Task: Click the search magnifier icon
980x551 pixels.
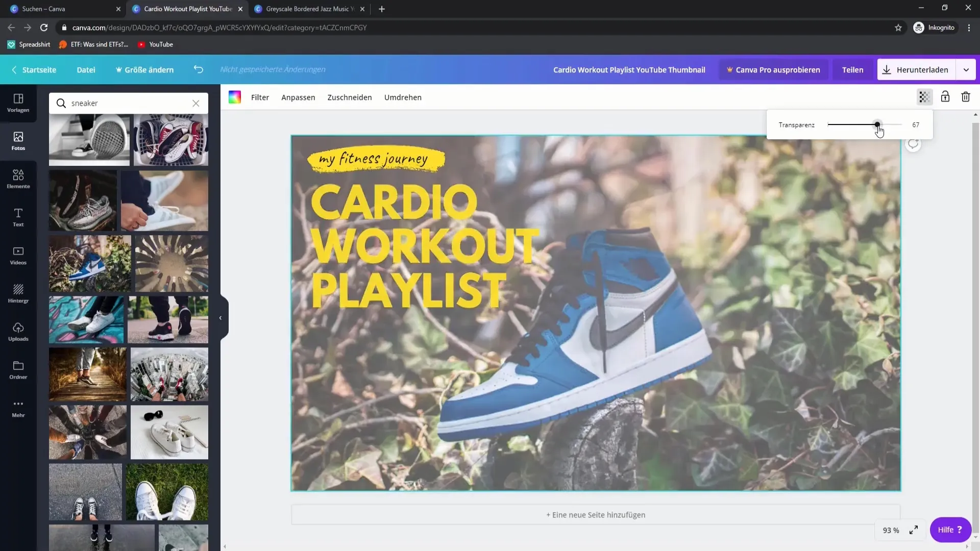Action: click(61, 103)
